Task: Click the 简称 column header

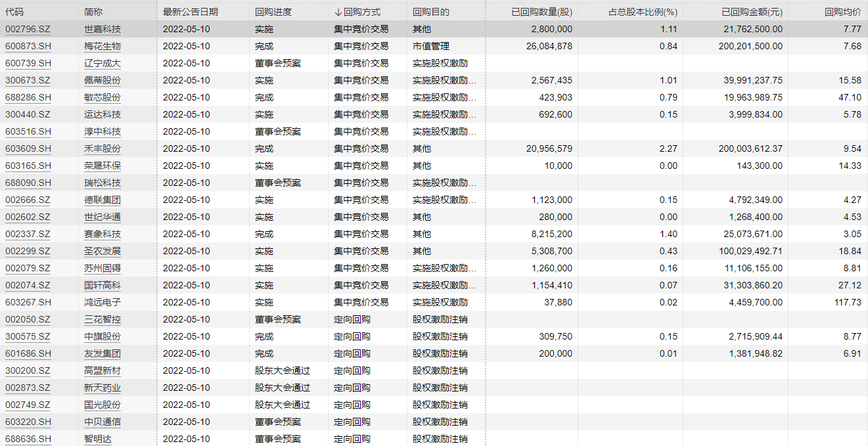Action: point(93,12)
